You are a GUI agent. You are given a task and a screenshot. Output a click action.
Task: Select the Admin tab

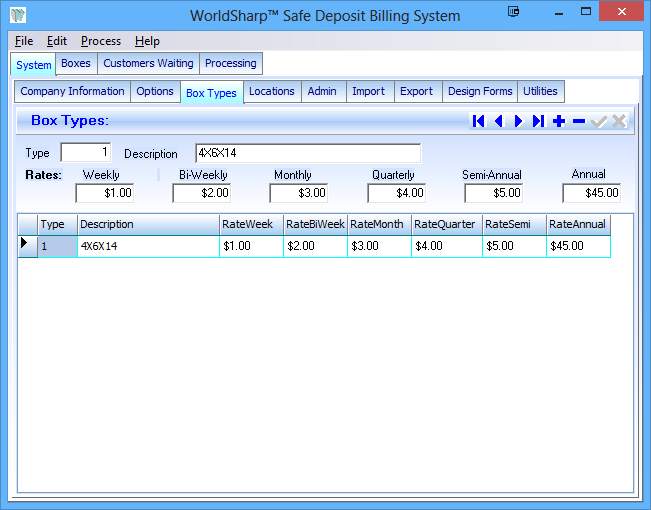click(322, 91)
